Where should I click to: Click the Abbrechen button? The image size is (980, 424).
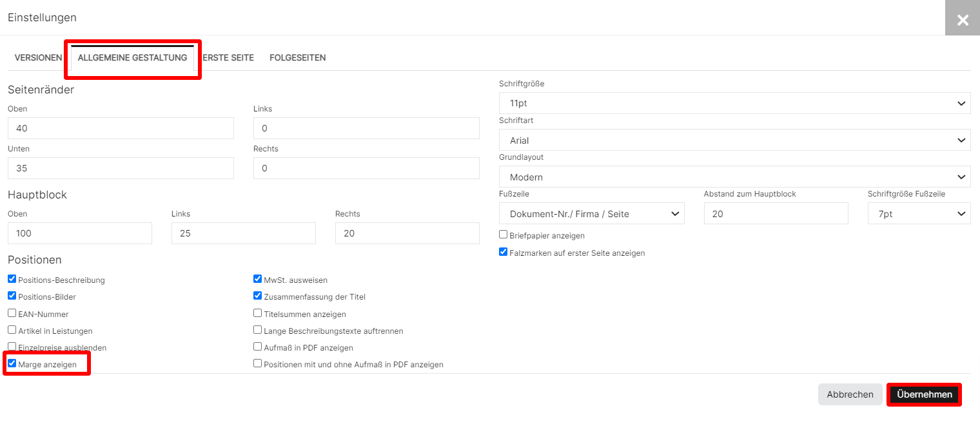click(x=850, y=394)
